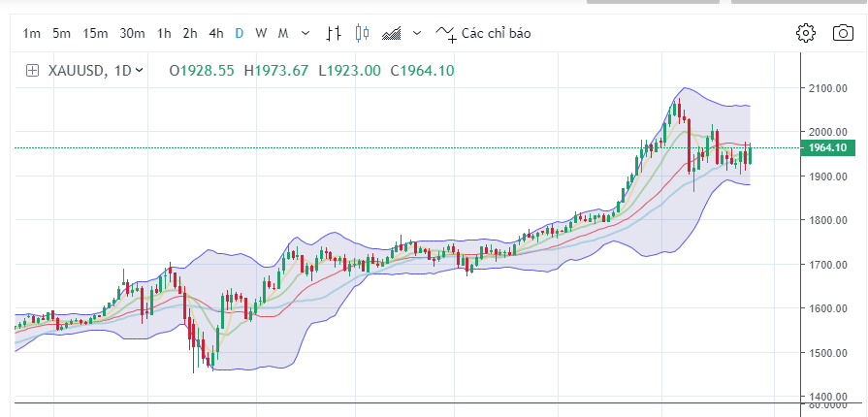Expand more chart styles dropdown arrow
The width and height of the screenshot is (868, 417).
[417, 33]
